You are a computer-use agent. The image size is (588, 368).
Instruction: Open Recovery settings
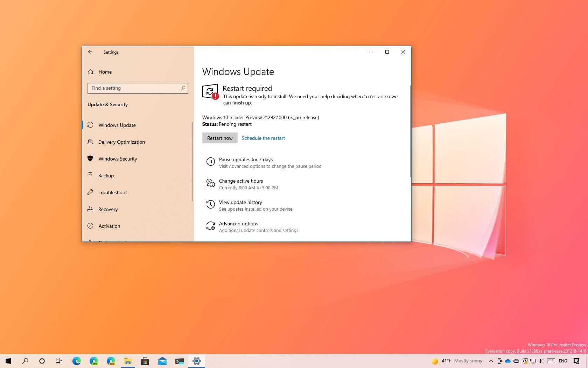click(108, 209)
